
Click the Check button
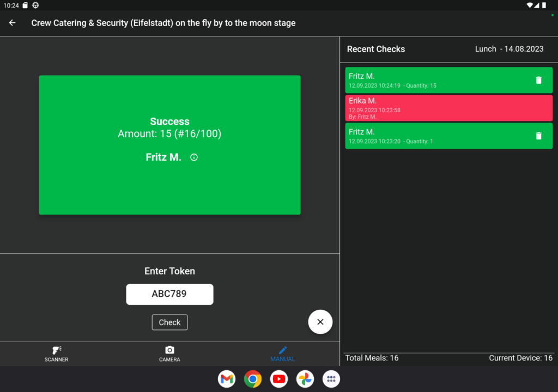(170, 322)
